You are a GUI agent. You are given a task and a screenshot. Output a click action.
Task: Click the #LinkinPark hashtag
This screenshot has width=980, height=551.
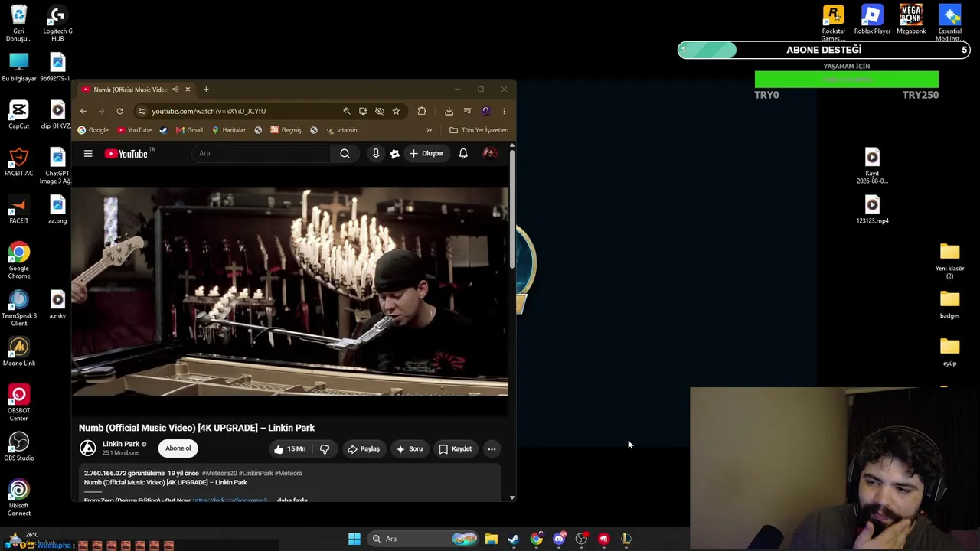click(256, 473)
